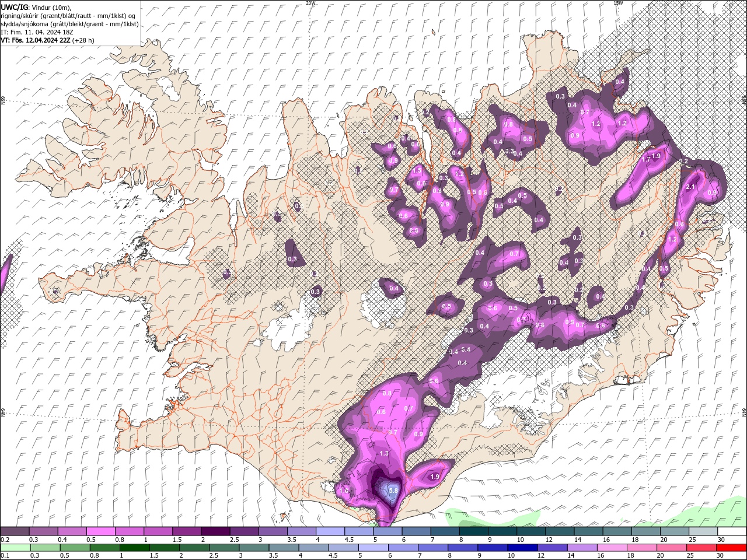Viewport: 747px width, 560px height.
Task: Pick the lavender 4–4.5 snow legend swatch
Action: click(330, 531)
